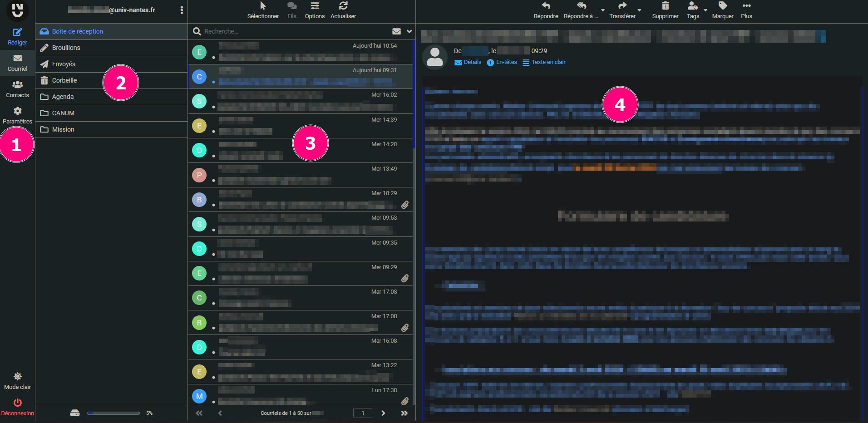Screen dimensions: 868x423
Task: Click Transférer to forward the message
Action: (623, 10)
